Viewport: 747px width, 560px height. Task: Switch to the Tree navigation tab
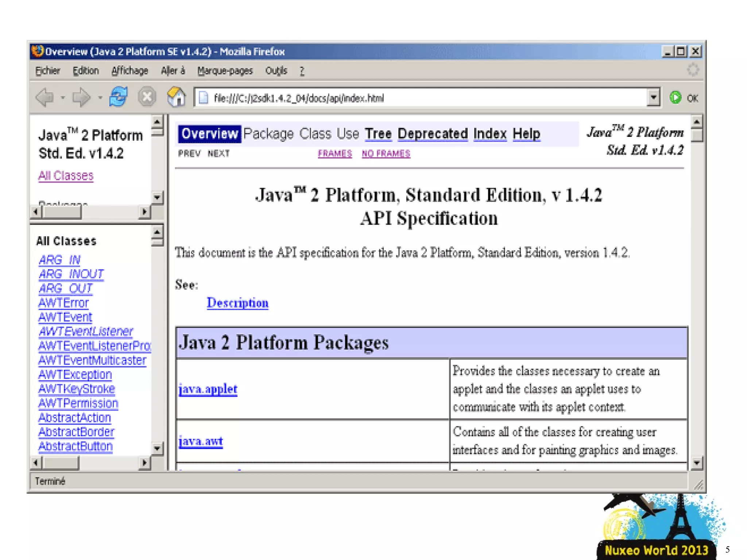pos(378,134)
